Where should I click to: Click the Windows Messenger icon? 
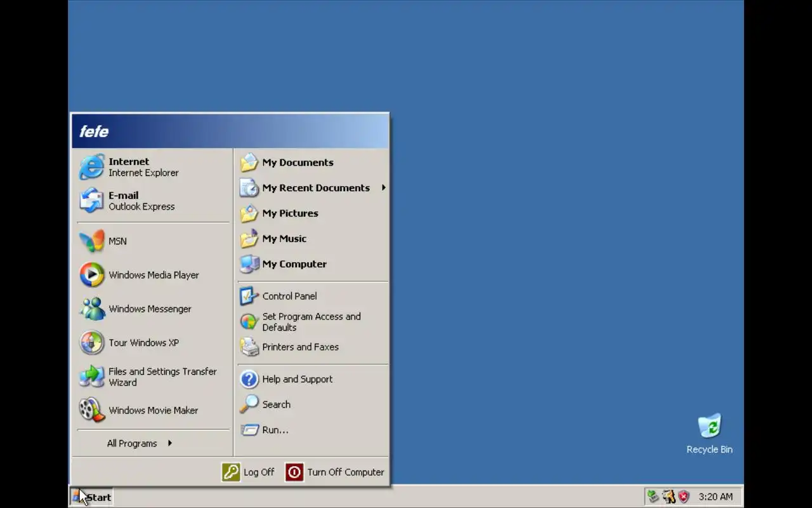tap(91, 309)
